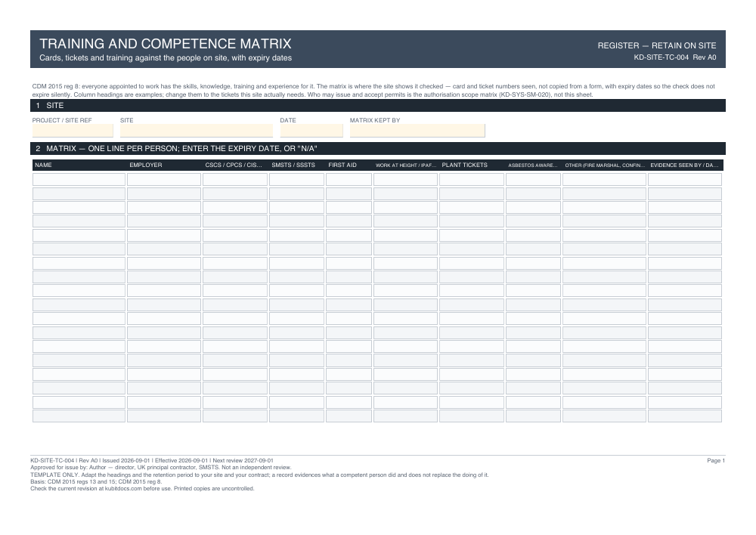This screenshot has height=535, width=756.
Task: Click the ASBESTOS AWARE column header
Action: coord(533,165)
